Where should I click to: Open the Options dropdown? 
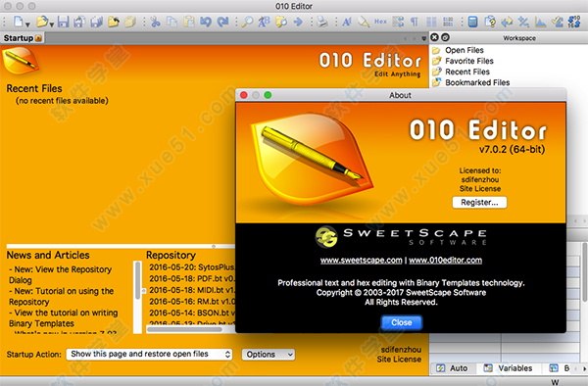(x=269, y=354)
